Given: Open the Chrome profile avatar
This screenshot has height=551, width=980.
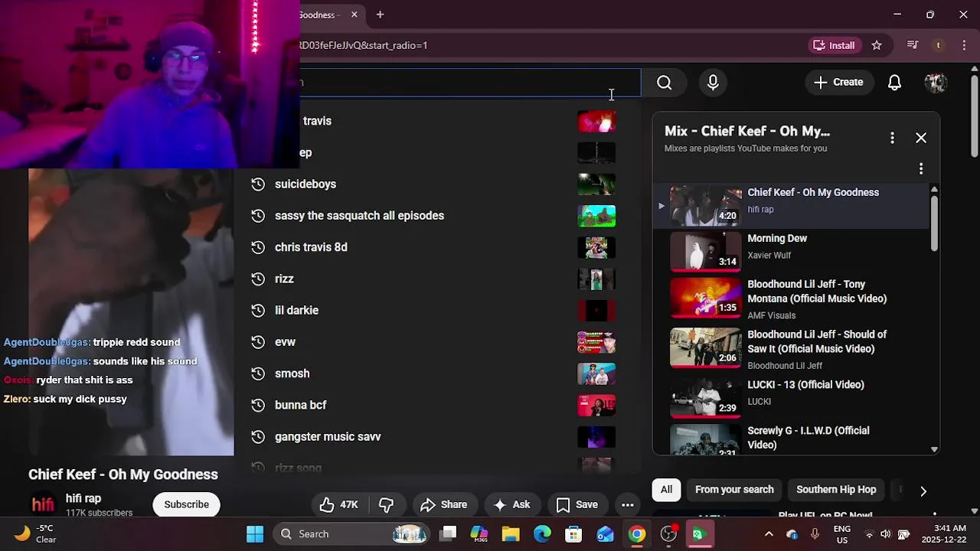Looking at the screenshot, I should [938, 45].
